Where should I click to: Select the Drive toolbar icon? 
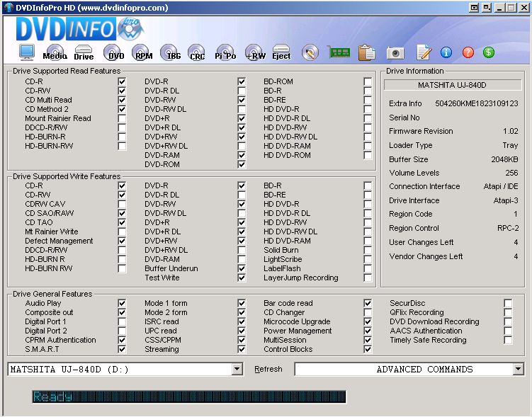pyautogui.click(x=84, y=52)
